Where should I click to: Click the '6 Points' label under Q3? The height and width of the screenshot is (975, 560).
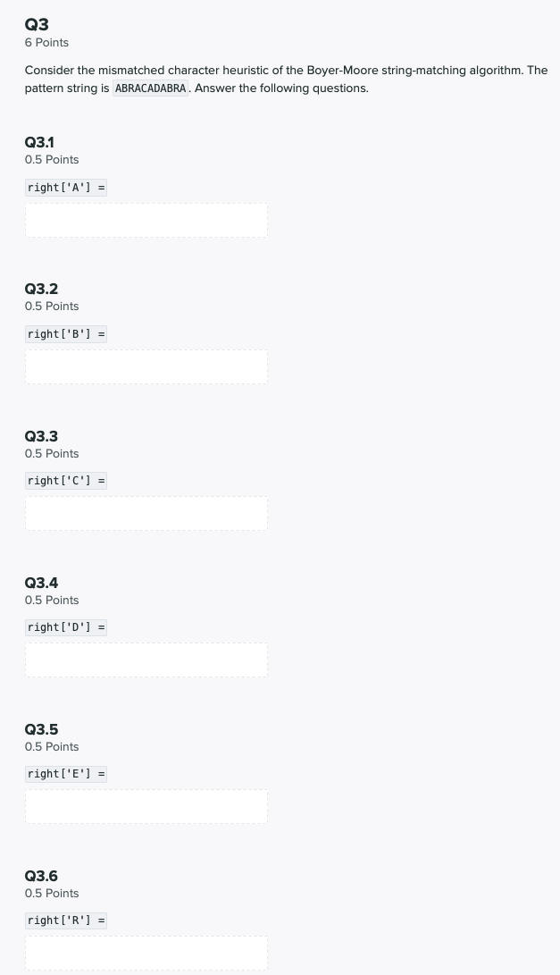pos(46,43)
